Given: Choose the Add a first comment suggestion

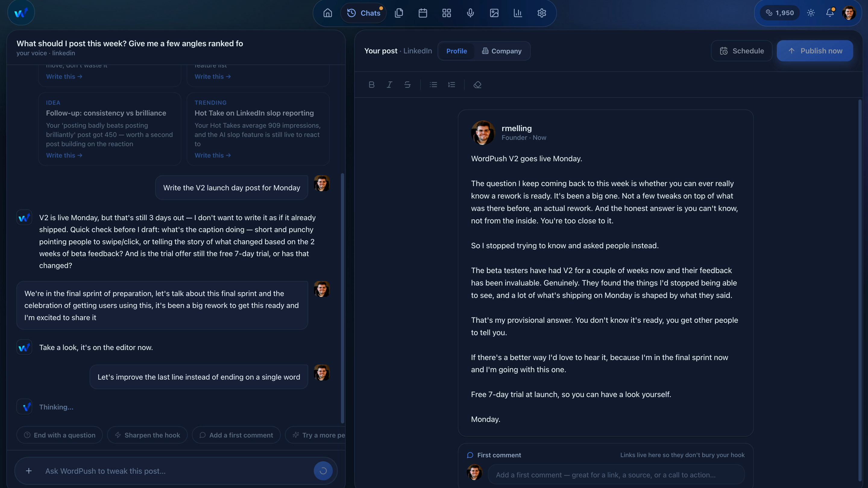Looking at the screenshot, I should (236, 435).
